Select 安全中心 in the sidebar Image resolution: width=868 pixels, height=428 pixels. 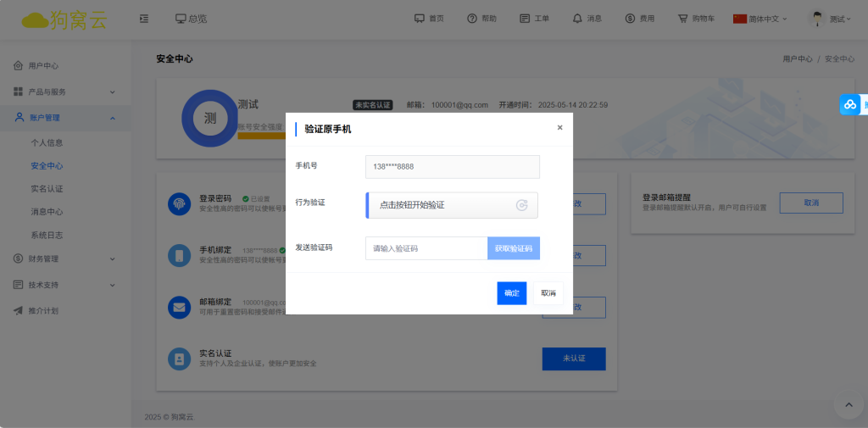(x=47, y=165)
